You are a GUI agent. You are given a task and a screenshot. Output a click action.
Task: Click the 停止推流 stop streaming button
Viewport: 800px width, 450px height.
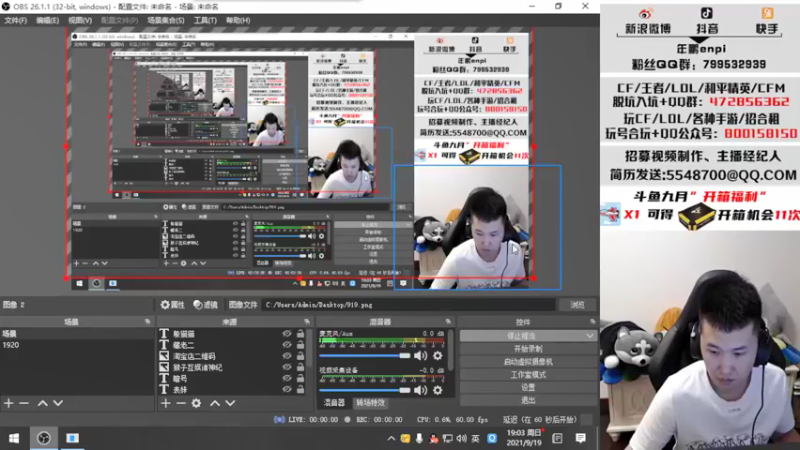(521, 336)
